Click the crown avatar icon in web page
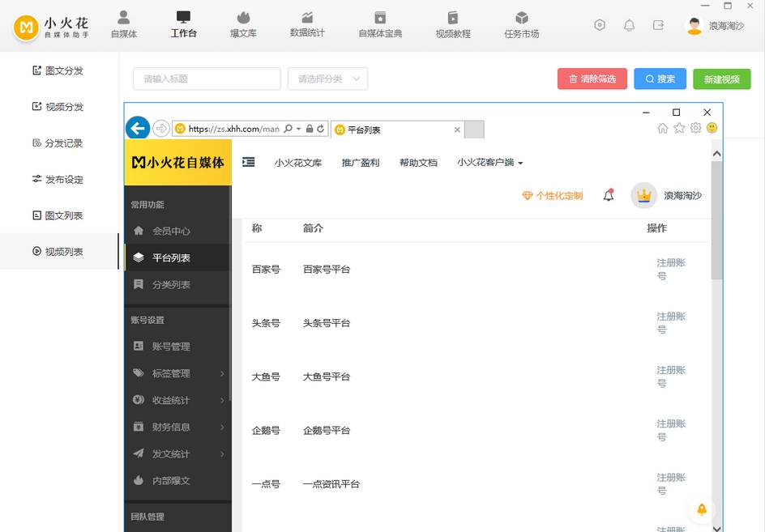 tap(644, 195)
